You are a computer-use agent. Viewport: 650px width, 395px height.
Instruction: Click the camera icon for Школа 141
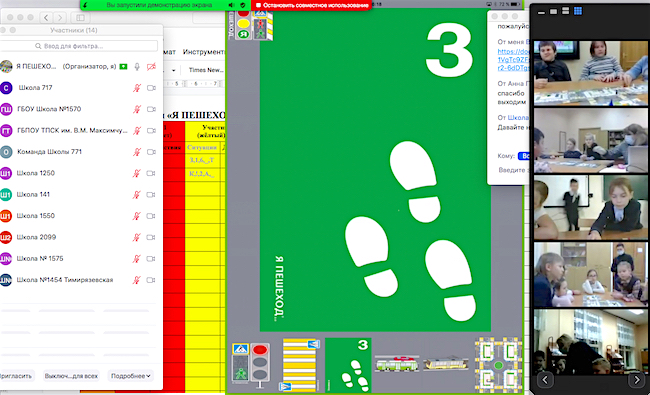pyautogui.click(x=151, y=195)
